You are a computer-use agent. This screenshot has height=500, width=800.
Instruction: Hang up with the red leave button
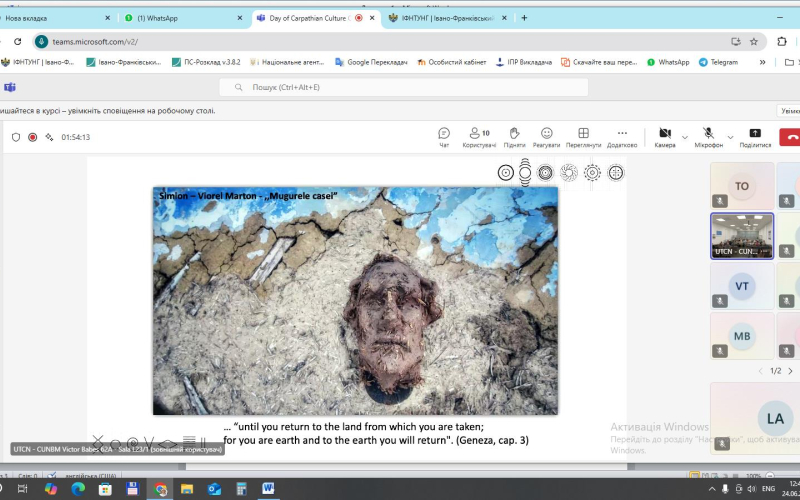point(790,137)
